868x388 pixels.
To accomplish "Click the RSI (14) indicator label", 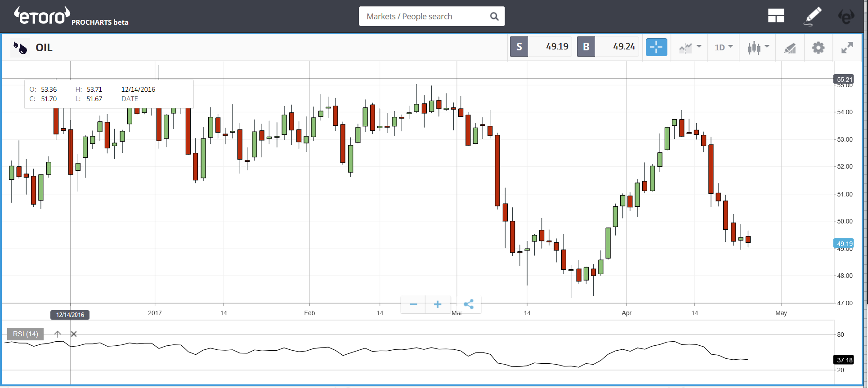I will (26, 334).
